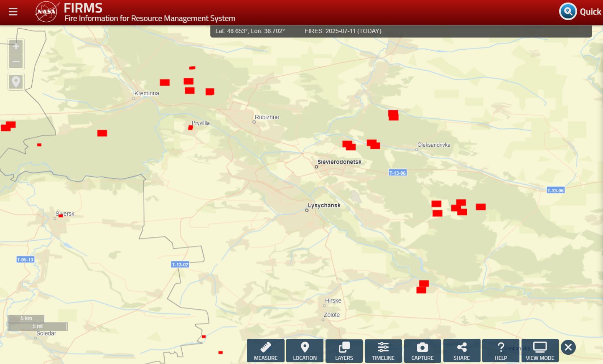Close the bottom toolbar with X
Image resolution: width=603 pixels, height=364 pixels.
568,347
